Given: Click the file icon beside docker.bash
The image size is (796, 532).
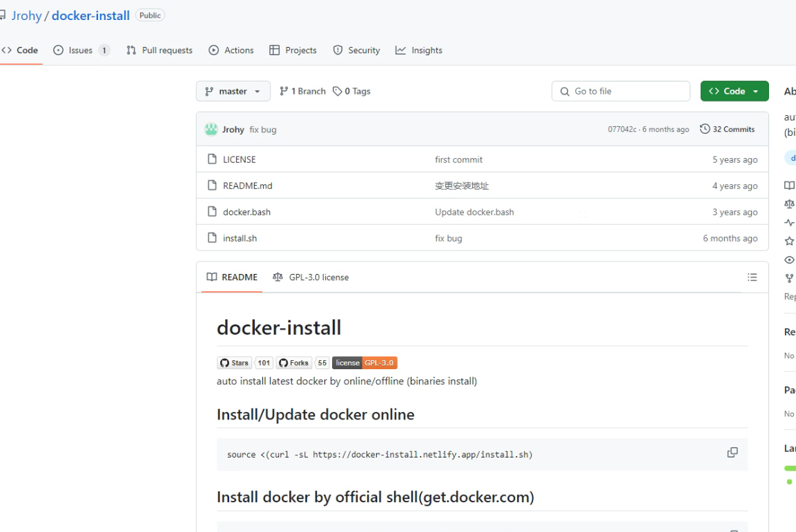Looking at the screenshot, I should click(x=212, y=212).
